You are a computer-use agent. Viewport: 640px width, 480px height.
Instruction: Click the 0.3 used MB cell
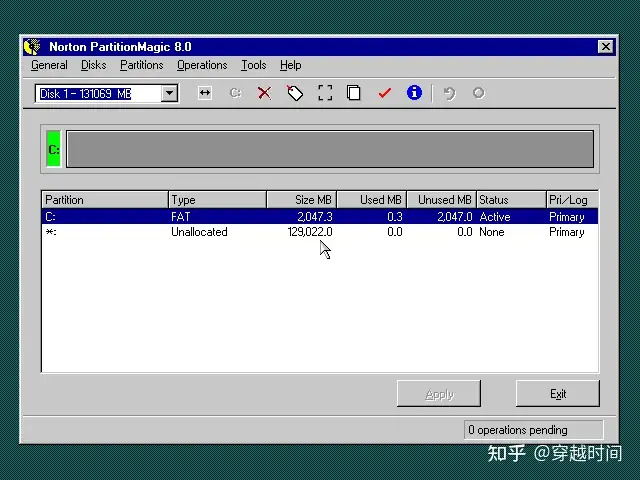pos(395,217)
